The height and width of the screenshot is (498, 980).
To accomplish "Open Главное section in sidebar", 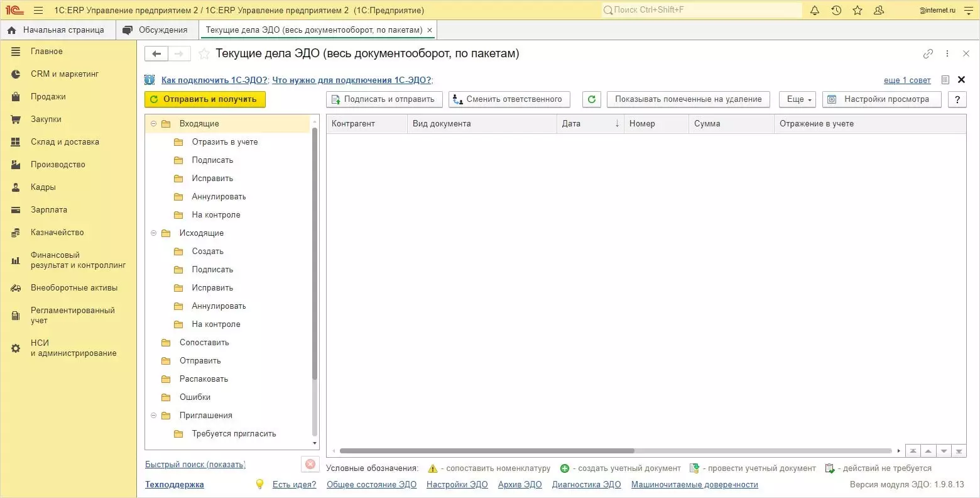I will click(x=68, y=52).
